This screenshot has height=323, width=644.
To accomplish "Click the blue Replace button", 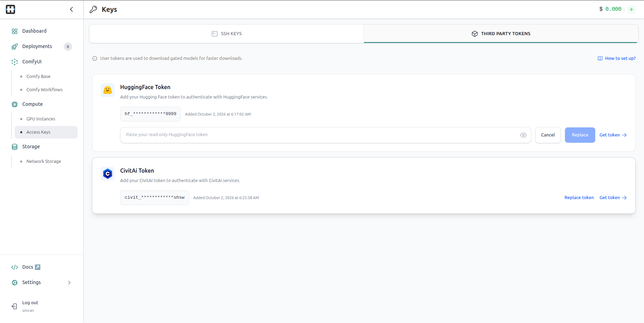I will tap(580, 135).
